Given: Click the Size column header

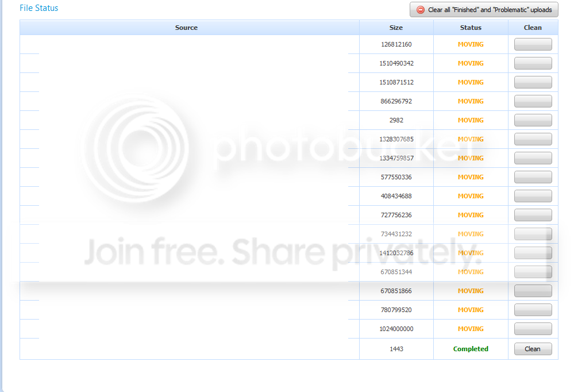Looking at the screenshot, I should coord(396,28).
